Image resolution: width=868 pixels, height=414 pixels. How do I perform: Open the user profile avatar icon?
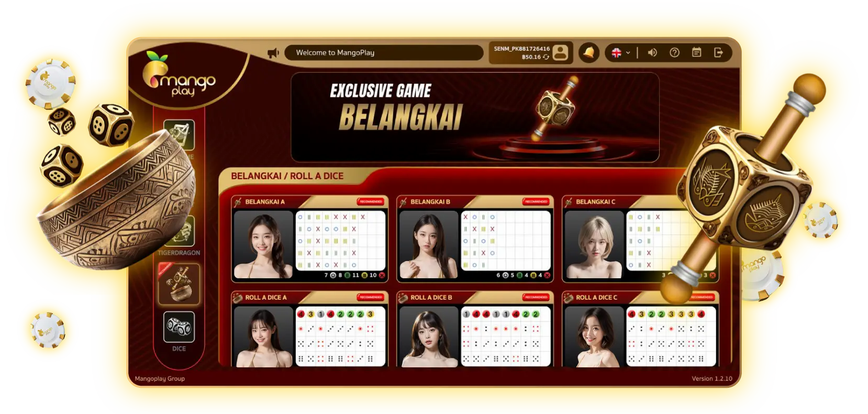(560, 52)
